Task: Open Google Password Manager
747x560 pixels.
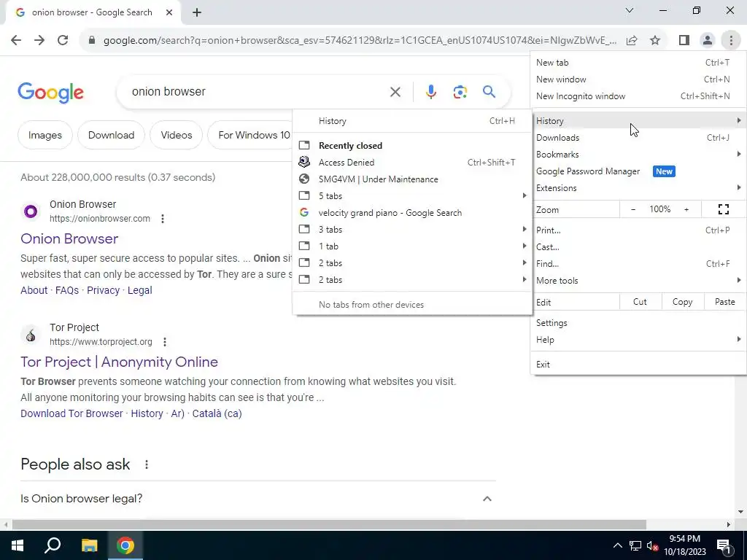Action: pos(638,171)
